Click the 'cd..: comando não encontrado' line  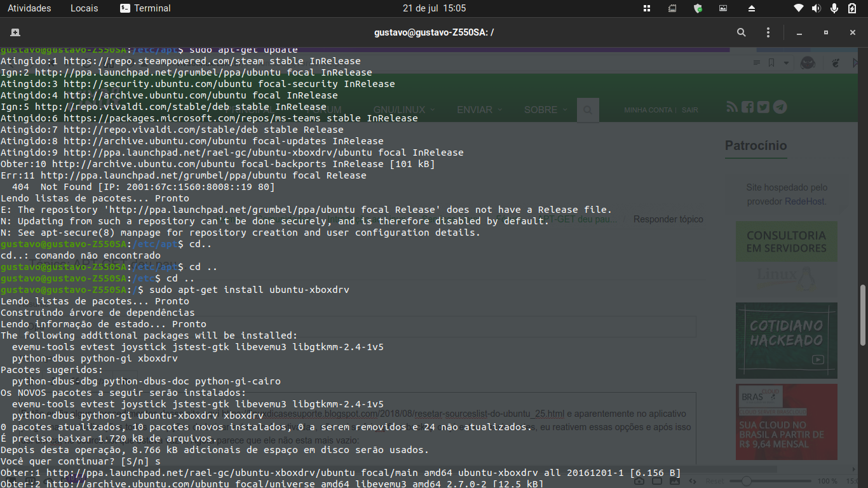81,255
